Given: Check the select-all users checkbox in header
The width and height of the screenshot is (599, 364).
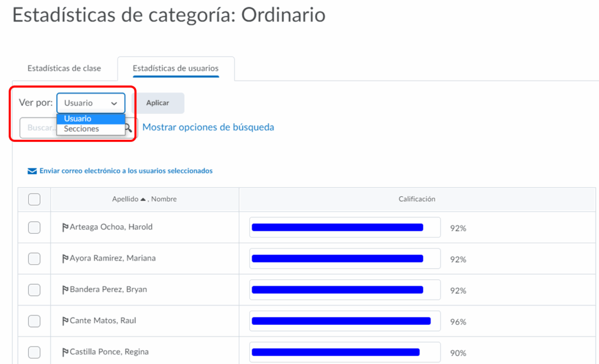Looking at the screenshot, I should point(35,200).
